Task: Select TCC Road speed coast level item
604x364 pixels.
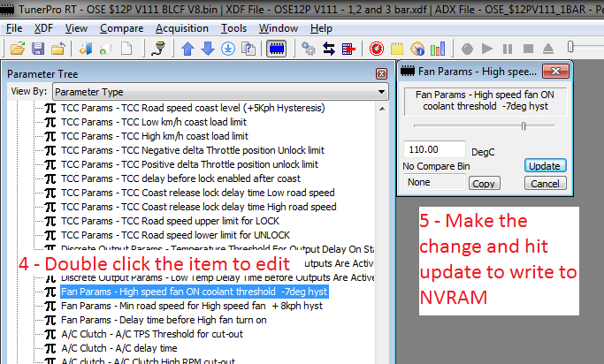Action: (193, 108)
